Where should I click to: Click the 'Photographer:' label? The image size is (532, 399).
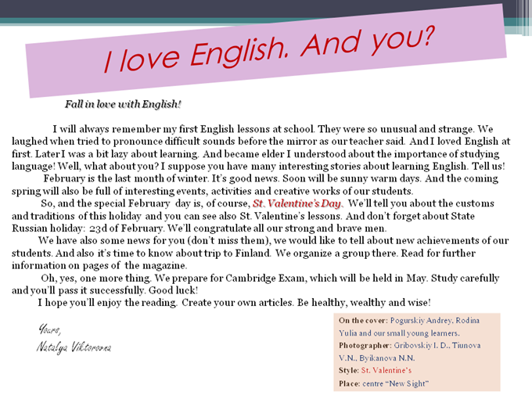pos(365,345)
